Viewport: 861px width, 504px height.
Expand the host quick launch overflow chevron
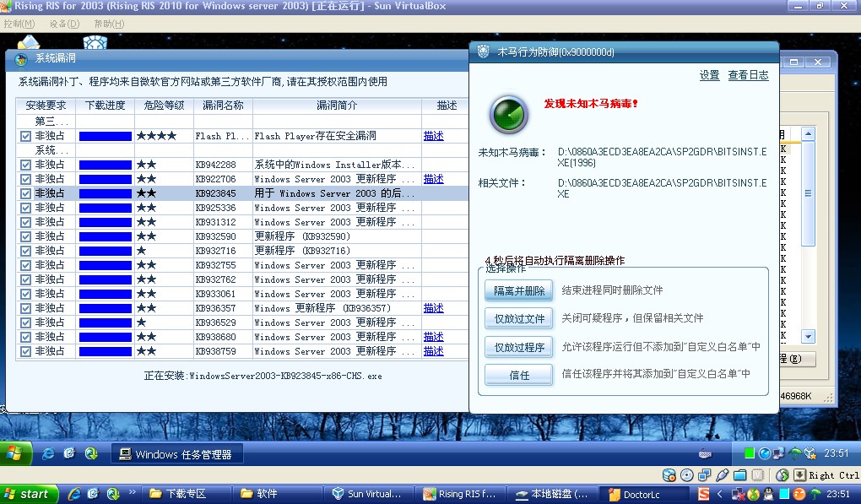click(x=132, y=492)
